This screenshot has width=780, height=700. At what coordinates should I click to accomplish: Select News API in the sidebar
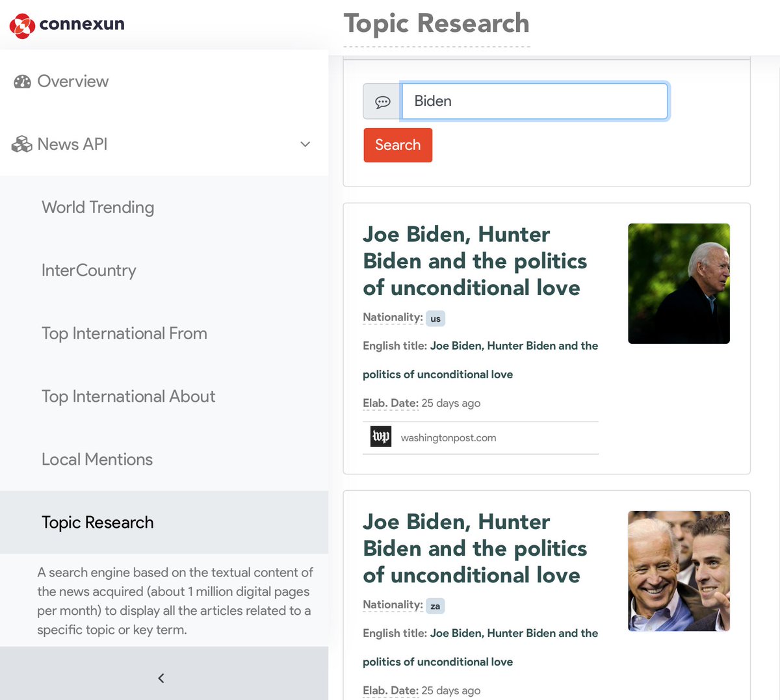[x=164, y=144]
